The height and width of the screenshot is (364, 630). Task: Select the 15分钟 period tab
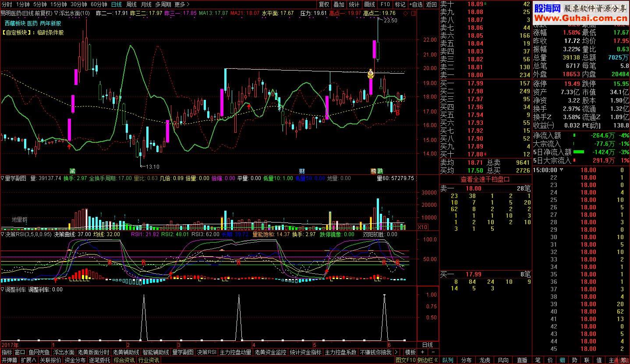pyautogui.click(x=58, y=4)
